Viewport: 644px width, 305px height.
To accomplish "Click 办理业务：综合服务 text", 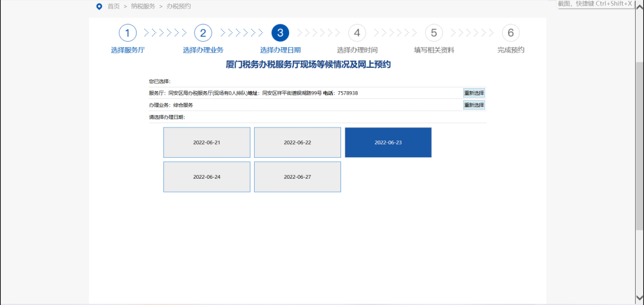I will tap(171, 105).
